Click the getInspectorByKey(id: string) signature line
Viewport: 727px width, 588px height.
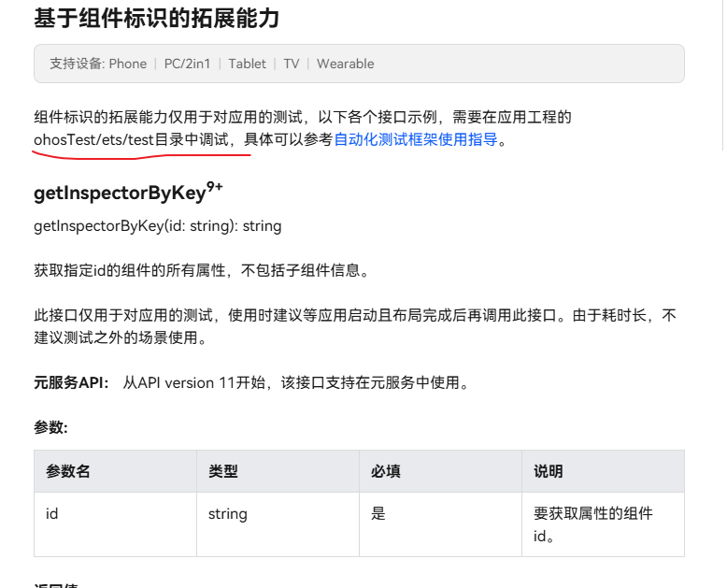[157, 225]
